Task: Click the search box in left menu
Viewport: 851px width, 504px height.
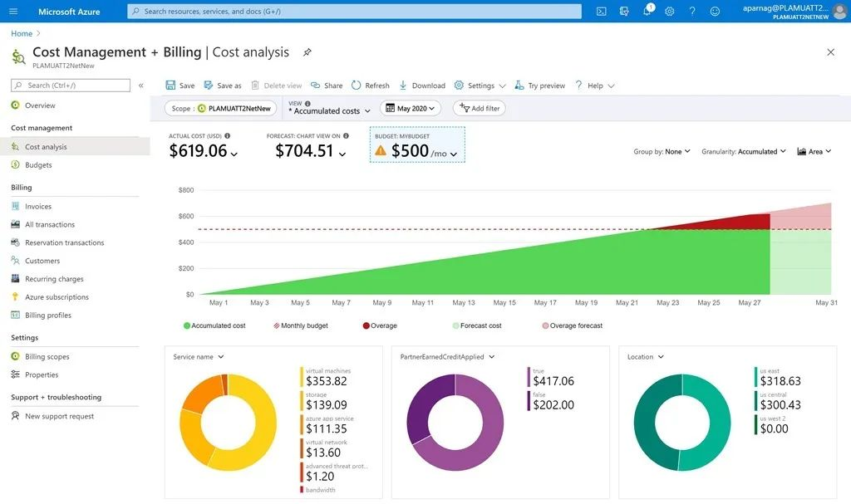Action: pos(71,86)
